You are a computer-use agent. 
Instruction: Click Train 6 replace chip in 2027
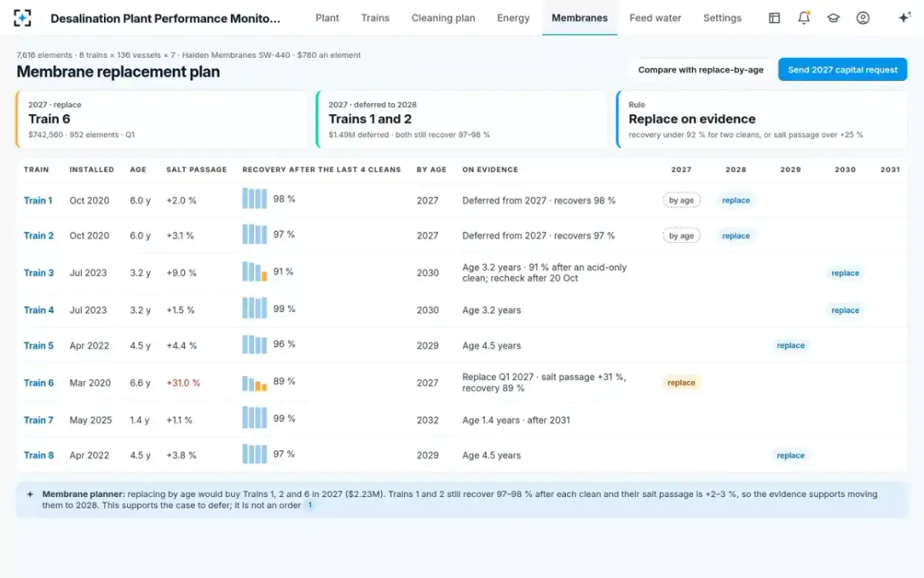(681, 382)
